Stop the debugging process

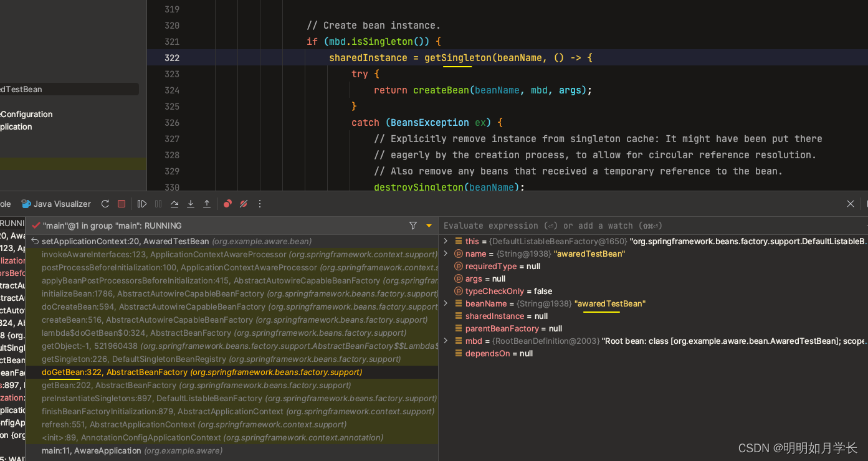coord(121,204)
